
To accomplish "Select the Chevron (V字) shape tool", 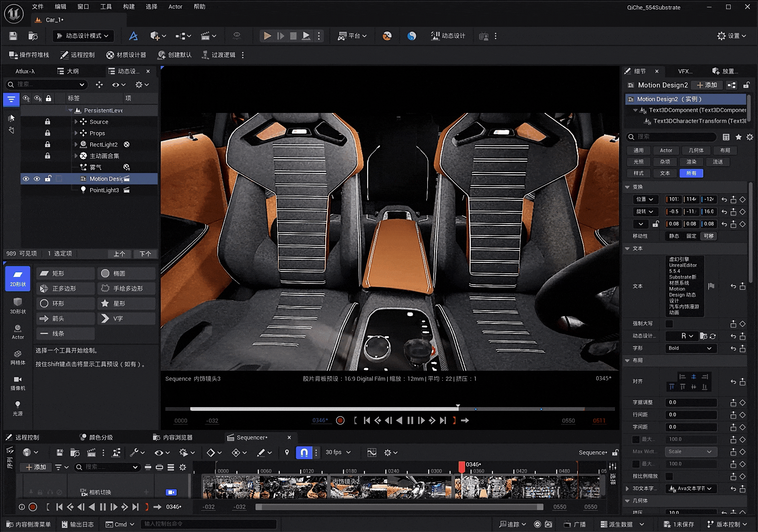I will pos(127,318).
